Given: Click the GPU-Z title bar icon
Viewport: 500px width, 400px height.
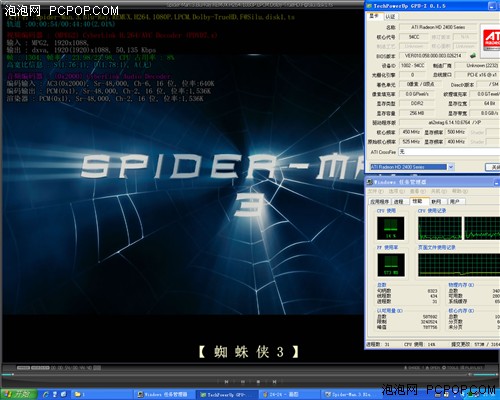Looking at the screenshot, I should pos(369,6).
